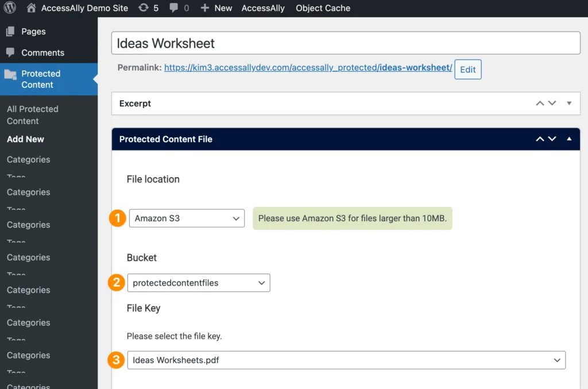Visit the AccessAlly Demo Site home link

point(78,8)
